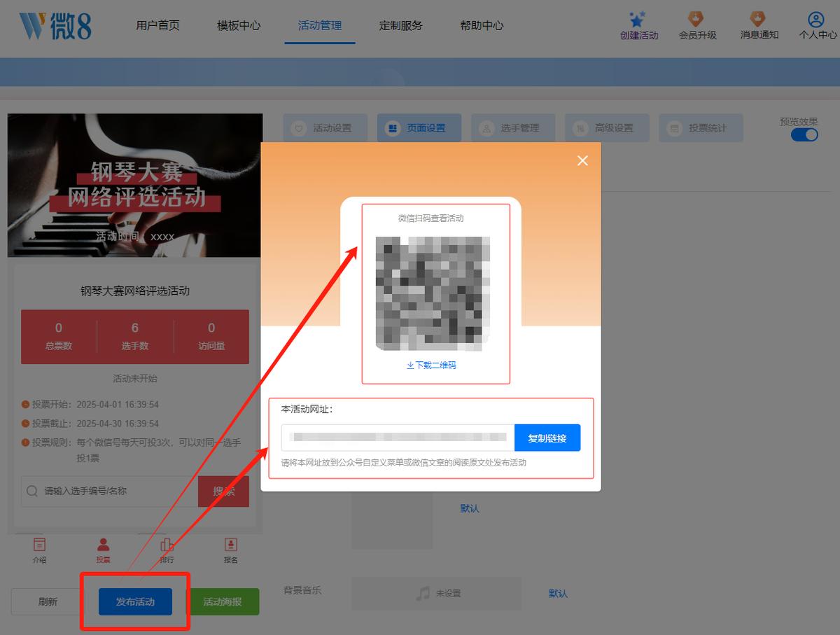
Task: Click the QR code image
Action: 433,293
